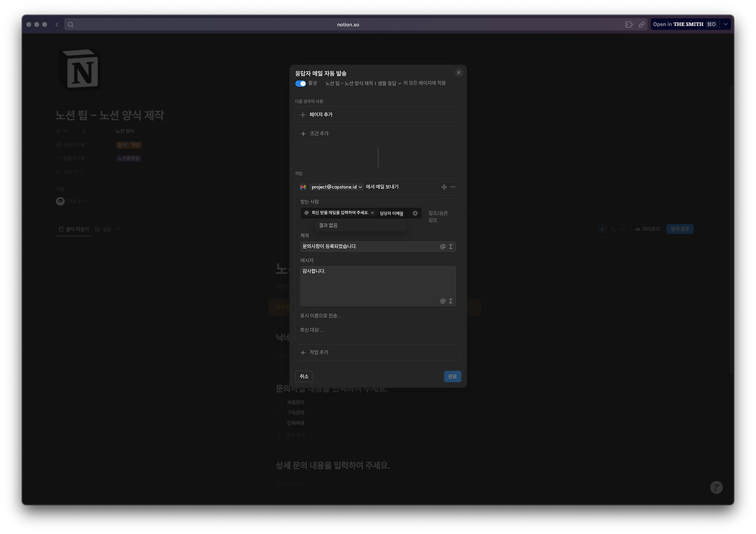Click the blue 완료 button
The width and height of the screenshot is (756, 534).
pos(452,376)
